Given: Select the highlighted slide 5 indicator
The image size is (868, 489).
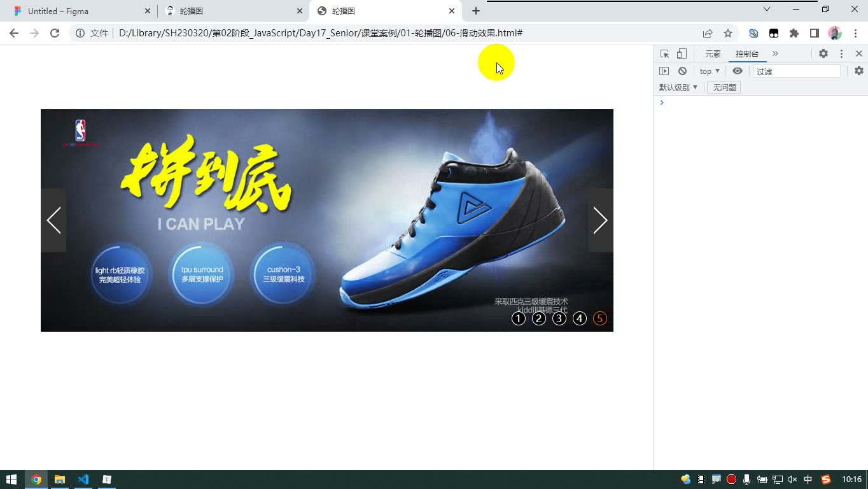Looking at the screenshot, I should (x=600, y=318).
